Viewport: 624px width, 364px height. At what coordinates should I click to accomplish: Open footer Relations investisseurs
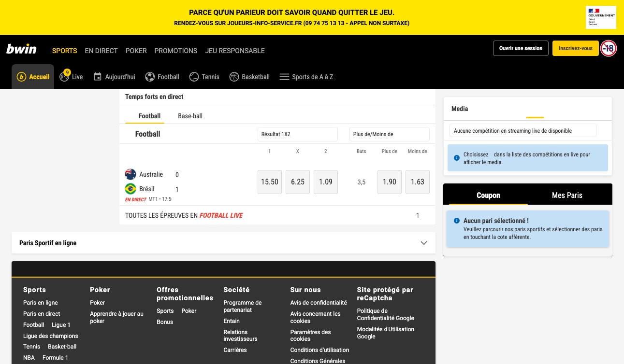tap(240, 336)
